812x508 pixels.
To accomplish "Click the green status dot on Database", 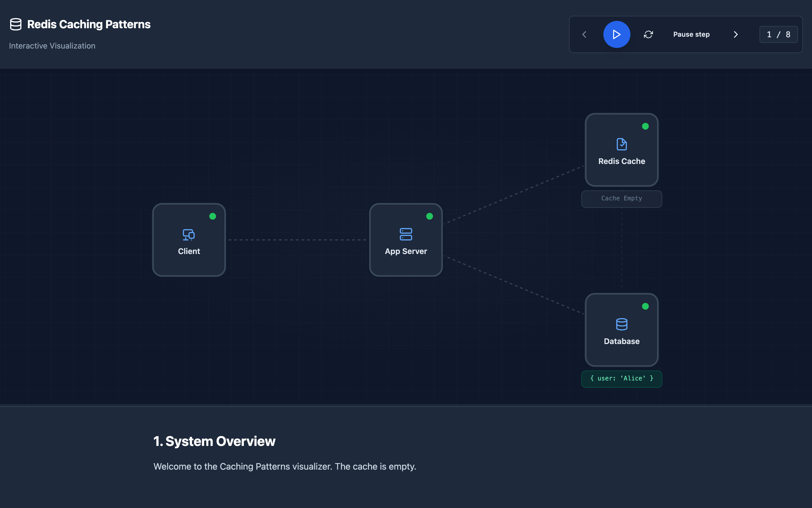I will [x=645, y=306].
